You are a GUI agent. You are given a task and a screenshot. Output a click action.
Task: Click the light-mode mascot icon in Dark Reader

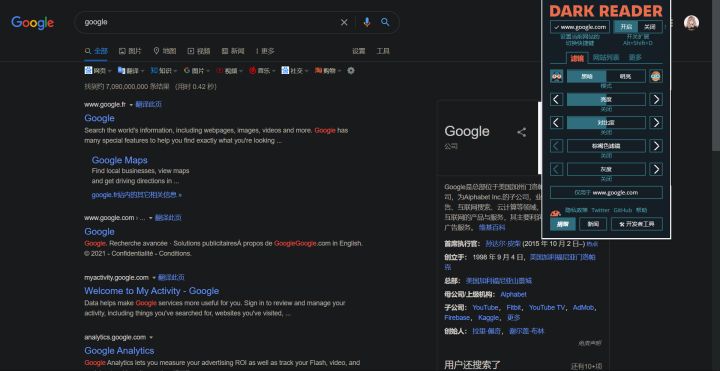pyautogui.click(x=656, y=76)
